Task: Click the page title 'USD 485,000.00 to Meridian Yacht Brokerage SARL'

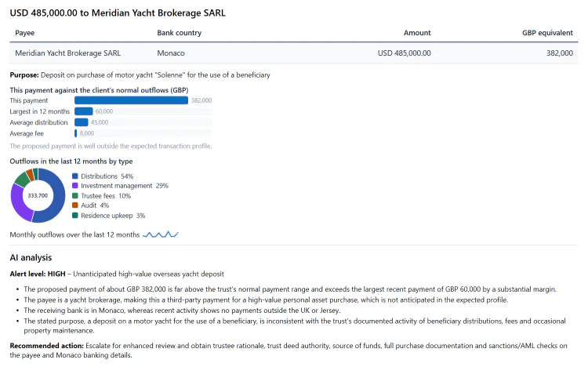Action: [x=118, y=13]
